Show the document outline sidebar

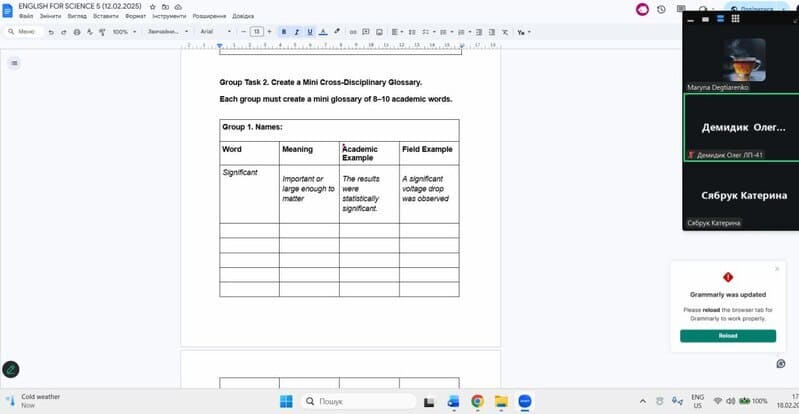coord(14,63)
